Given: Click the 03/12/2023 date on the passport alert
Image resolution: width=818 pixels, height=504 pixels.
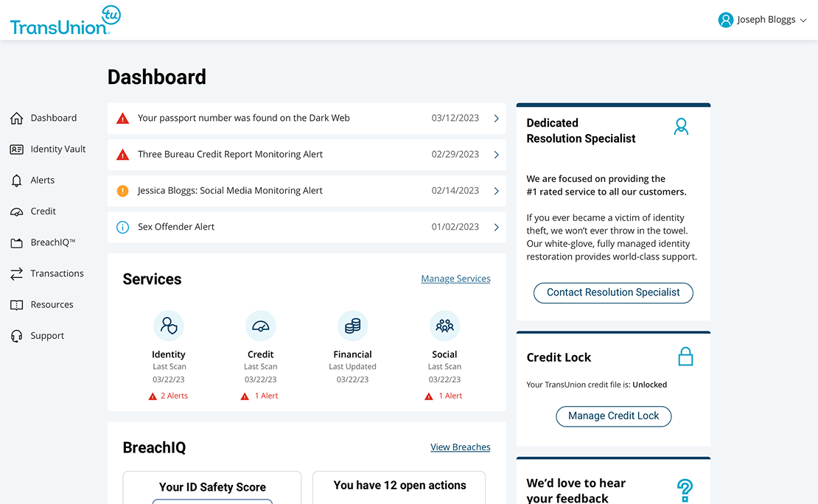Looking at the screenshot, I should [x=455, y=118].
